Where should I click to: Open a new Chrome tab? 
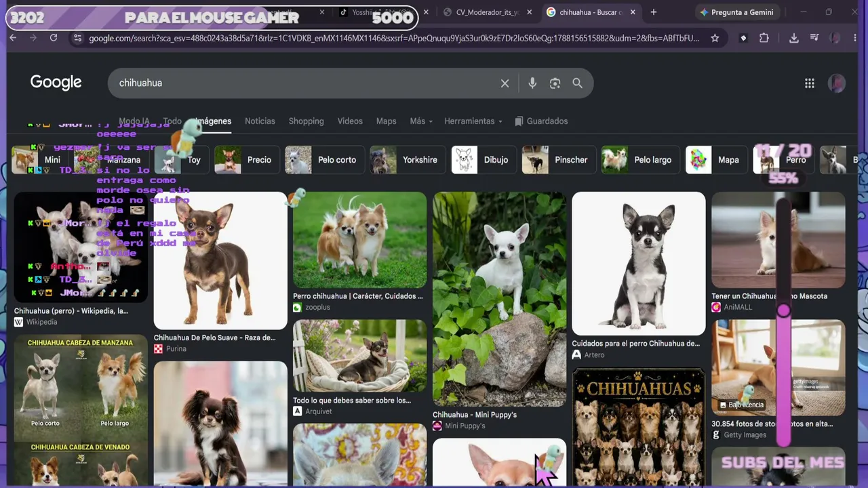654,12
